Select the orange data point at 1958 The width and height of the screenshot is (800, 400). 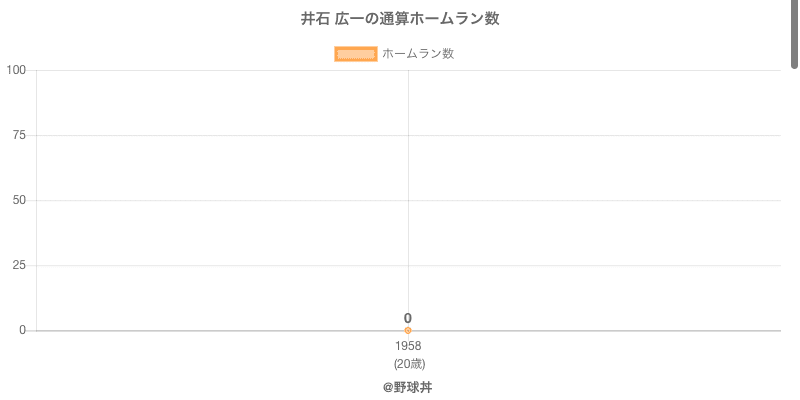click(408, 330)
